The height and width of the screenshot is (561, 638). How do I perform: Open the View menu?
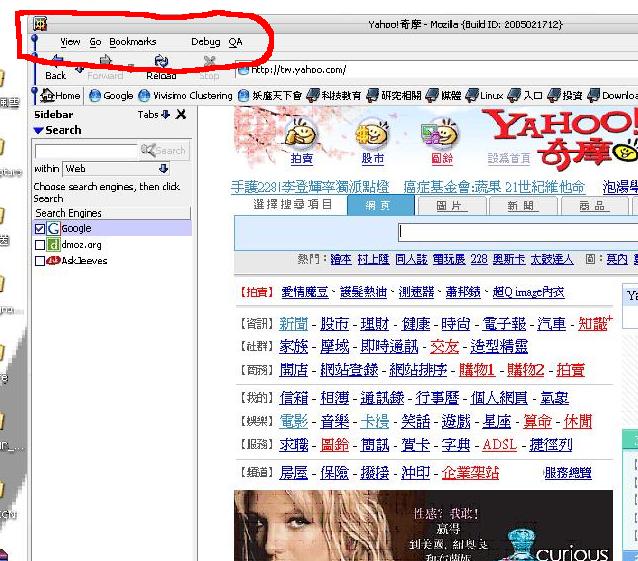click(x=70, y=42)
